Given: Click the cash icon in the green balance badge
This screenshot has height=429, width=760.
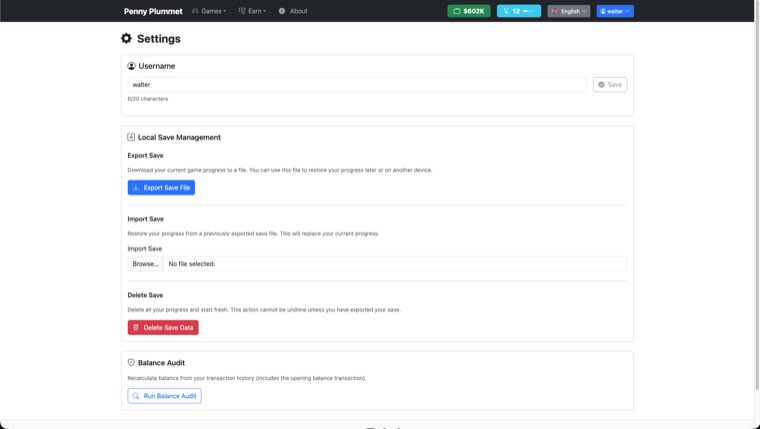Looking at the screenshot, I should coord(457,11).
